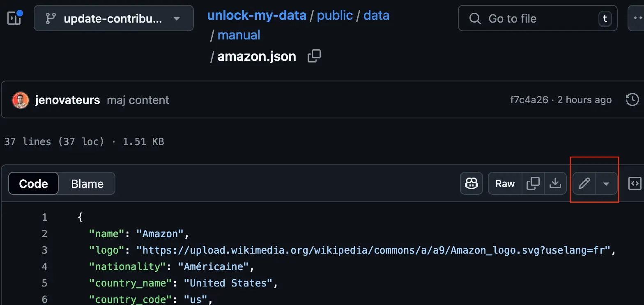This screenshot has height=305, width=644.
Task: Switch to the Code view tab
Action: (x=34, y=184)
